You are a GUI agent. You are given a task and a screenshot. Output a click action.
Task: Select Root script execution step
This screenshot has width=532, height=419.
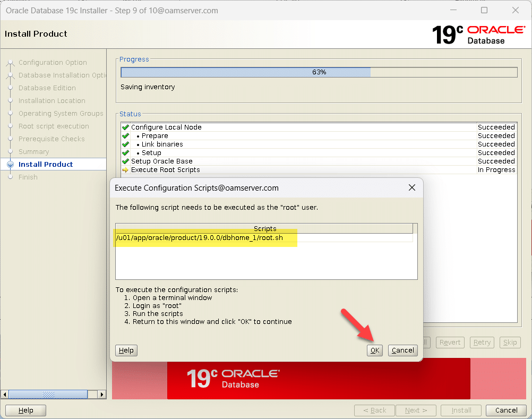click(54, 126)
